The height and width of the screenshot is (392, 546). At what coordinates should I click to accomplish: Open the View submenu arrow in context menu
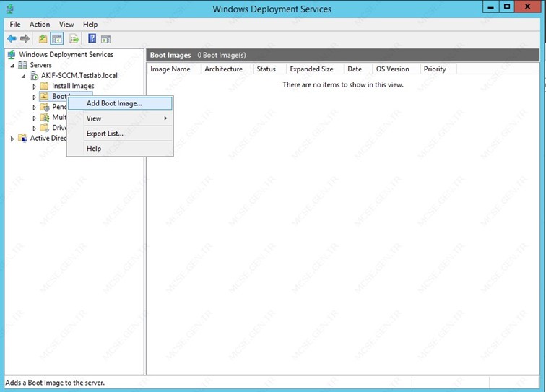point(165,118)
